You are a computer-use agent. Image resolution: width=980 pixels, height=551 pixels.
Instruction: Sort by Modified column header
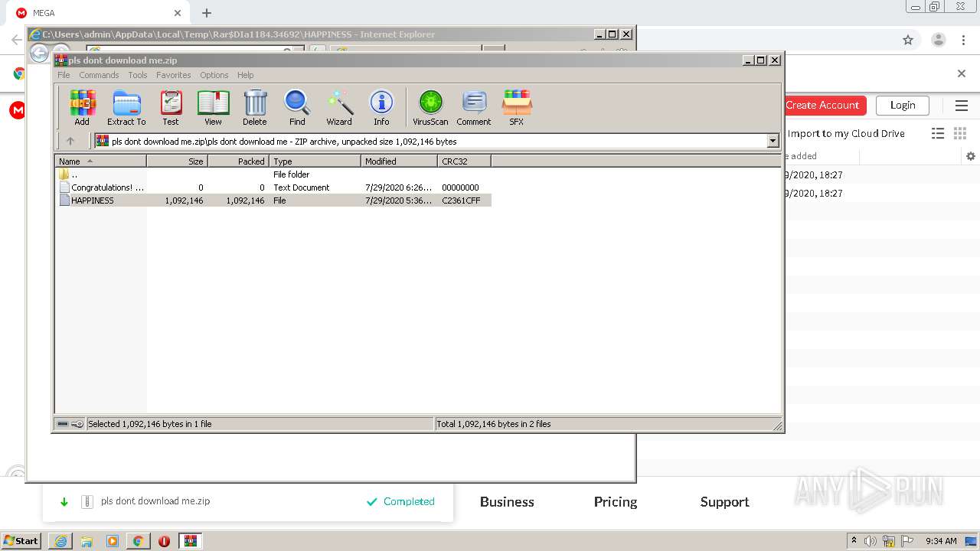click(x=399, y=161)
